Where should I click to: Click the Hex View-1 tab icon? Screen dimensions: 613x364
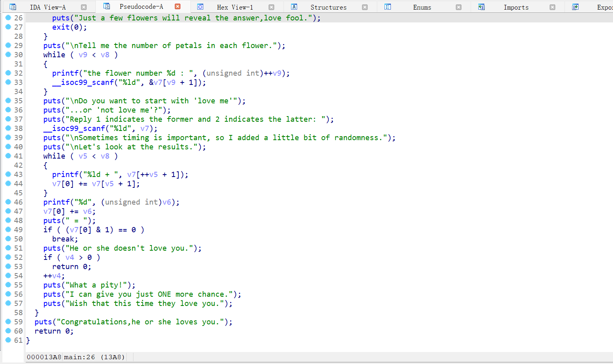(200, 7)
